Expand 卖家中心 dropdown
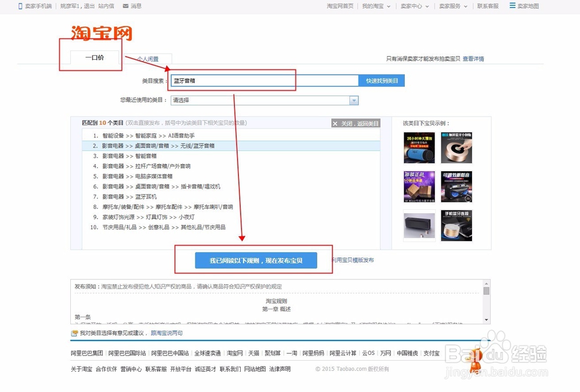This screenshot has width=580, height=392. (x=427, y=6)
